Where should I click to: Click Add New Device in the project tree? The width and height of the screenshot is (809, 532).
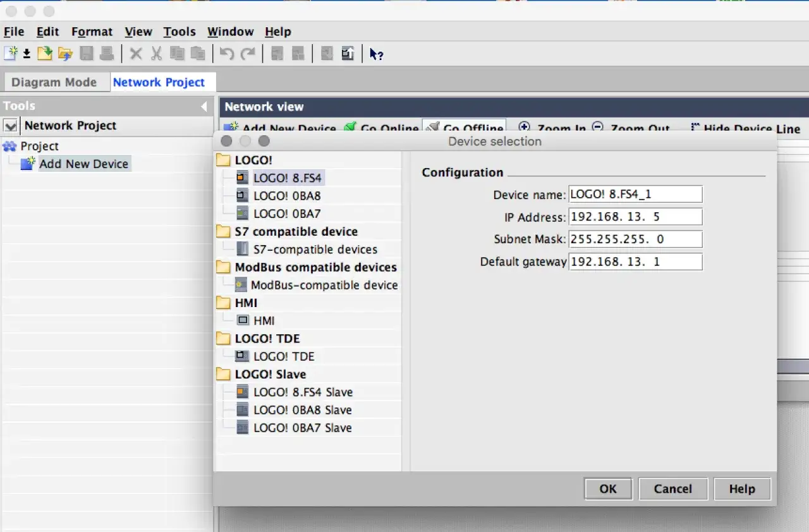84,164
